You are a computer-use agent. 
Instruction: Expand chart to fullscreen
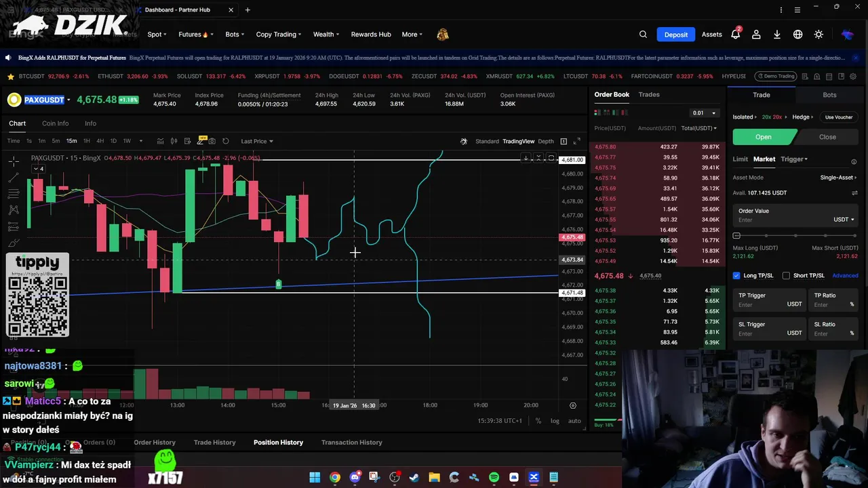tap(577, 141)
